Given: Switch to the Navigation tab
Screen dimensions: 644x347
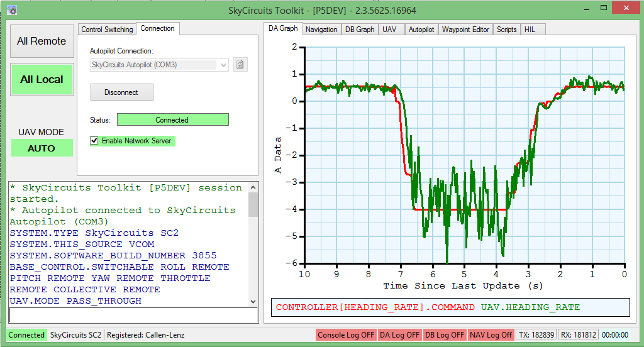Looking at the screenshot, I should tap(321, 30).
